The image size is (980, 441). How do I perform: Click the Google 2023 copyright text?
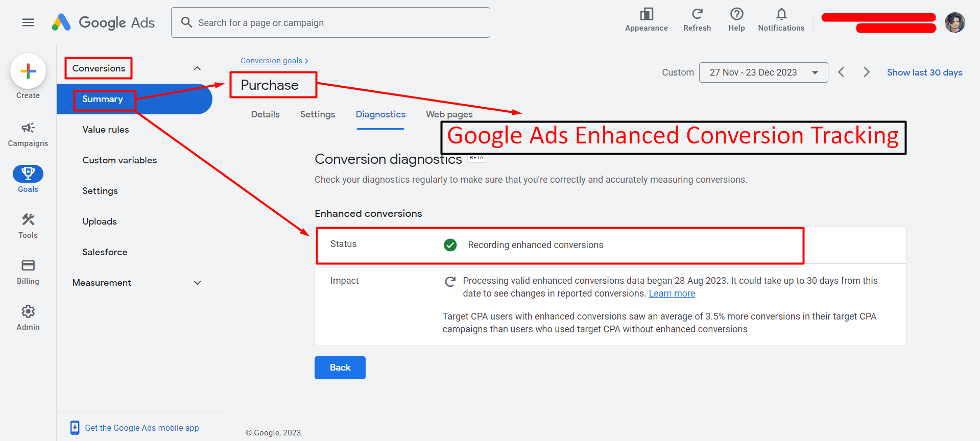coord(274,433)
